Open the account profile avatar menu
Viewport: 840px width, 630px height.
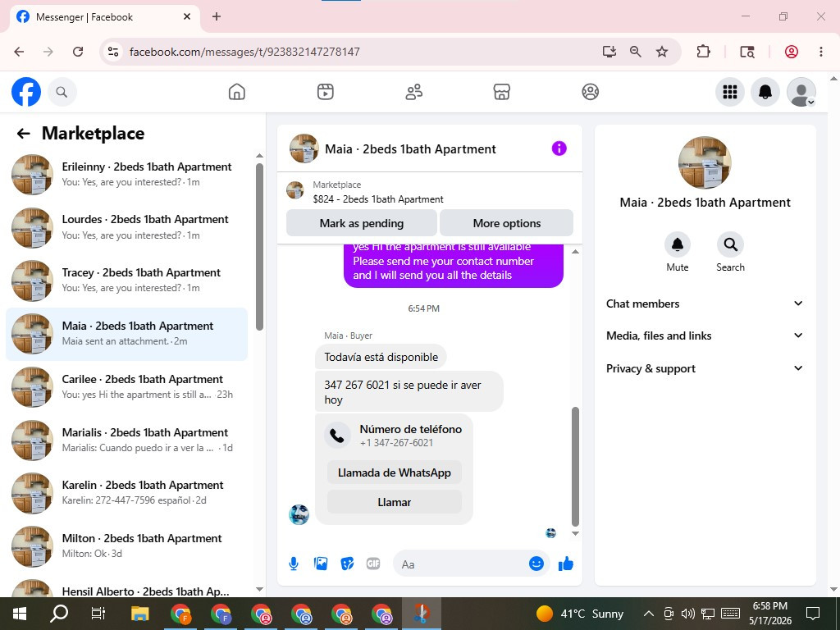pyautogui.click(x=801, y=92)
